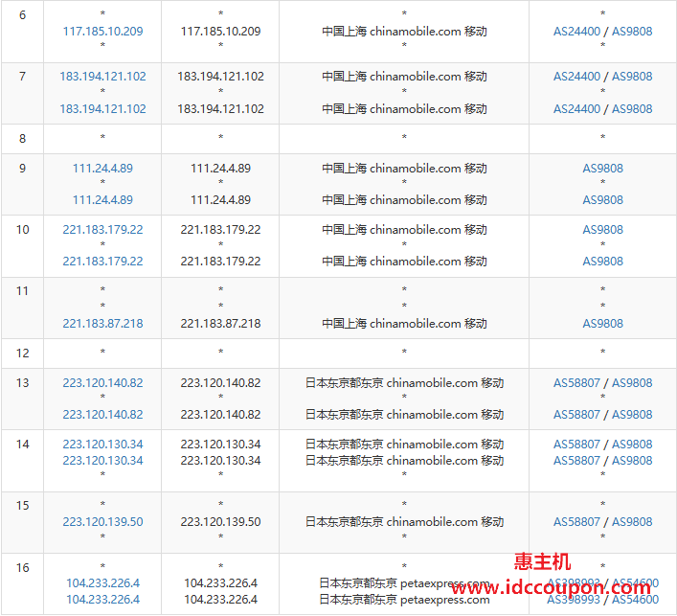Click lower AS9808 link in hop 10 row
The height and width of the screenshot is (616, 677).
click(x=602, y=261)
